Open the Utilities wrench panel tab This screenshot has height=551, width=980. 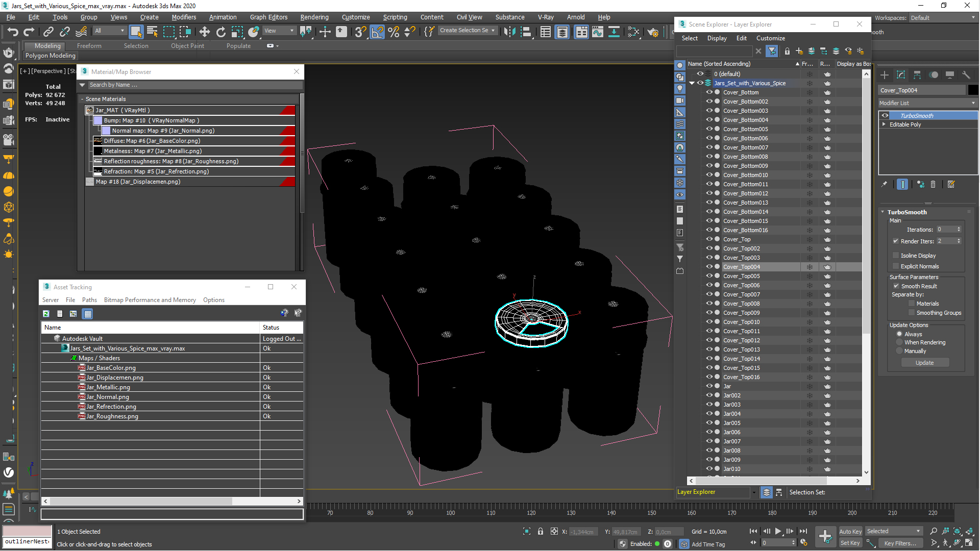tap(966, 75)
